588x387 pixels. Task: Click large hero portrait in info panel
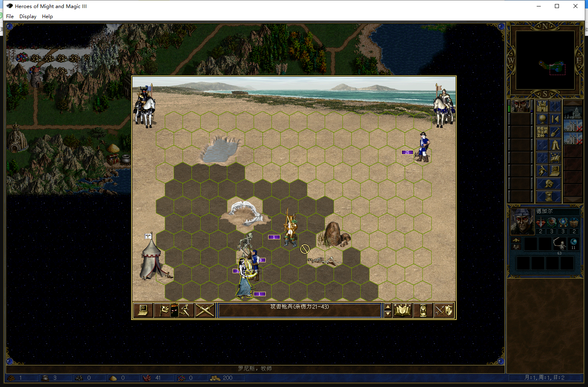coord(522,222)
